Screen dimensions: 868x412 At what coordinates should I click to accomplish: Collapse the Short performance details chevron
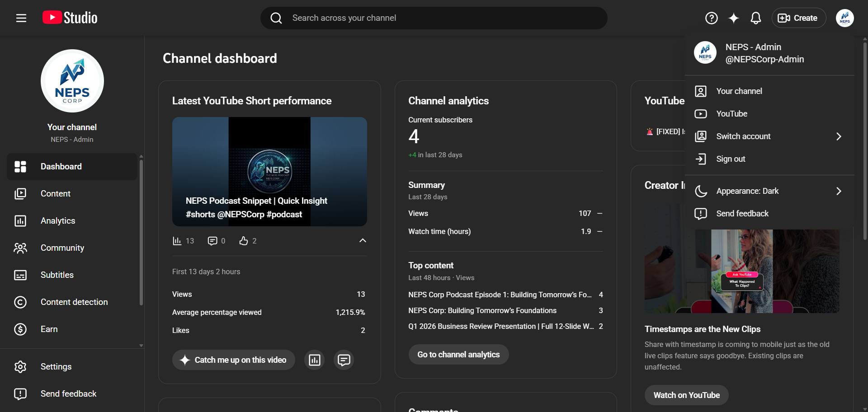click(x=363, y=241)
